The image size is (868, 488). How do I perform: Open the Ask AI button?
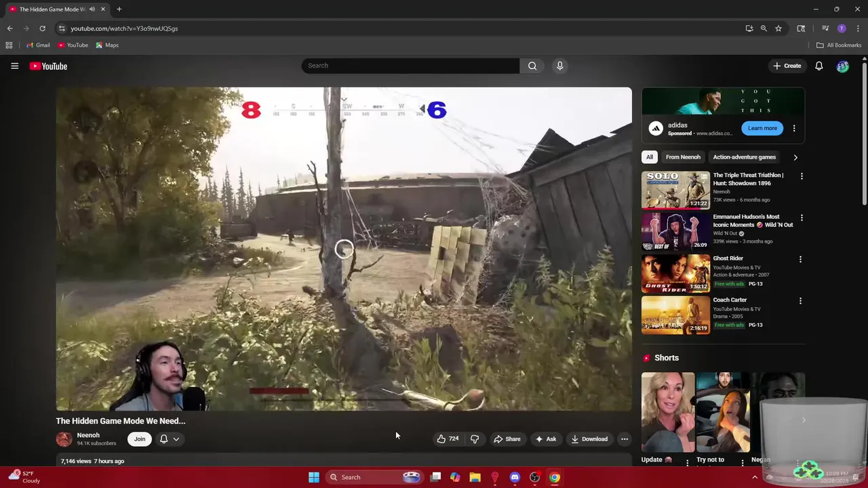click(546, 439)
